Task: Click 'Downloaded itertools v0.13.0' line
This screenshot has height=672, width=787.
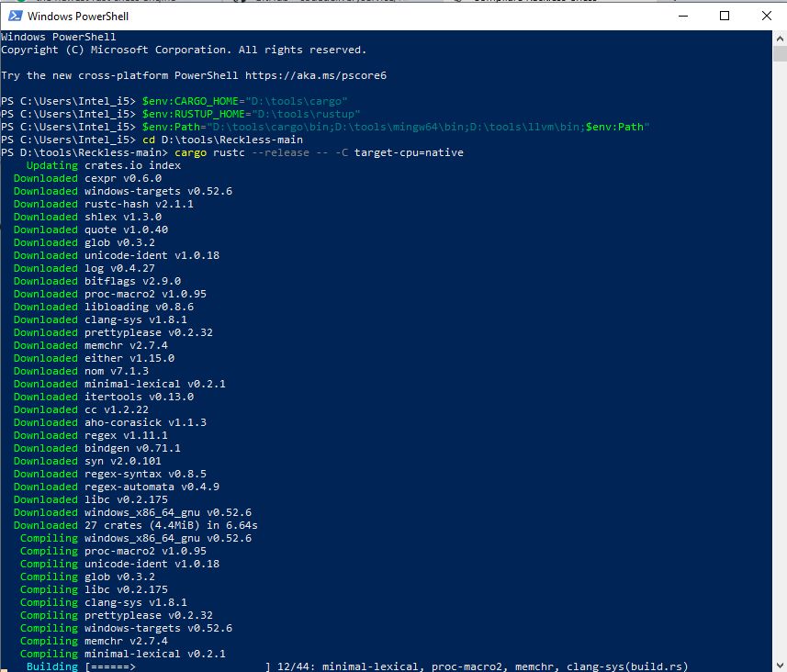Action: point(104,397)
